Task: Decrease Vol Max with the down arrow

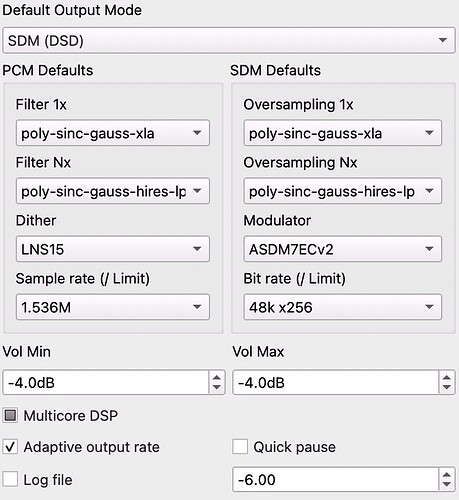Action: [x=447, y=387]
